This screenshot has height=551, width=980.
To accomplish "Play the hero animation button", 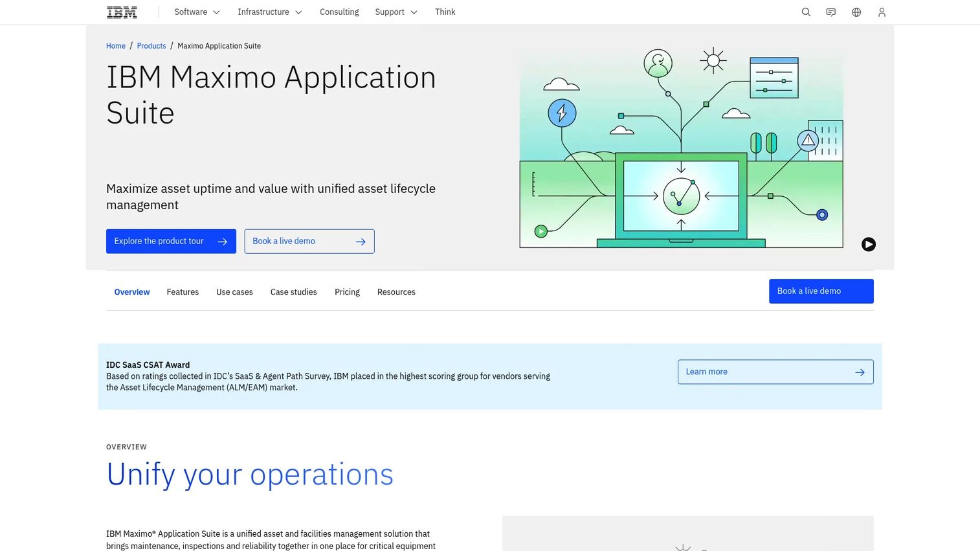I will coord(869,244).
